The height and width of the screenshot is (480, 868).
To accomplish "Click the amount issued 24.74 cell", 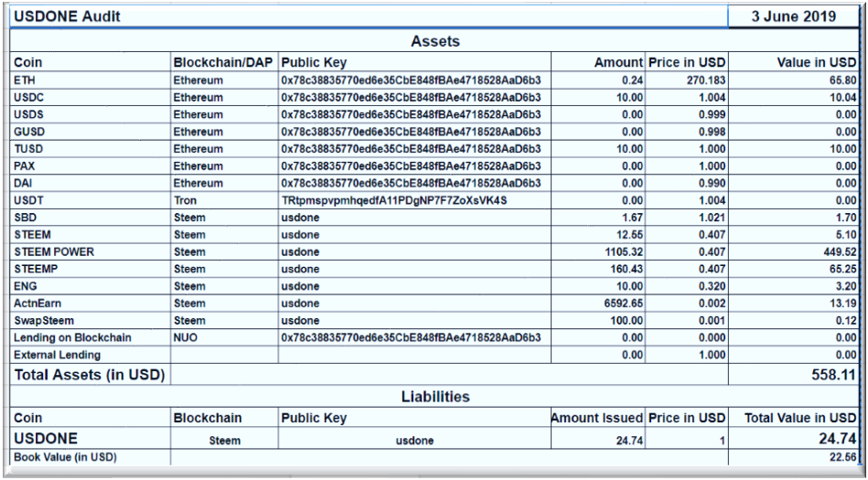I will point(598,439).
